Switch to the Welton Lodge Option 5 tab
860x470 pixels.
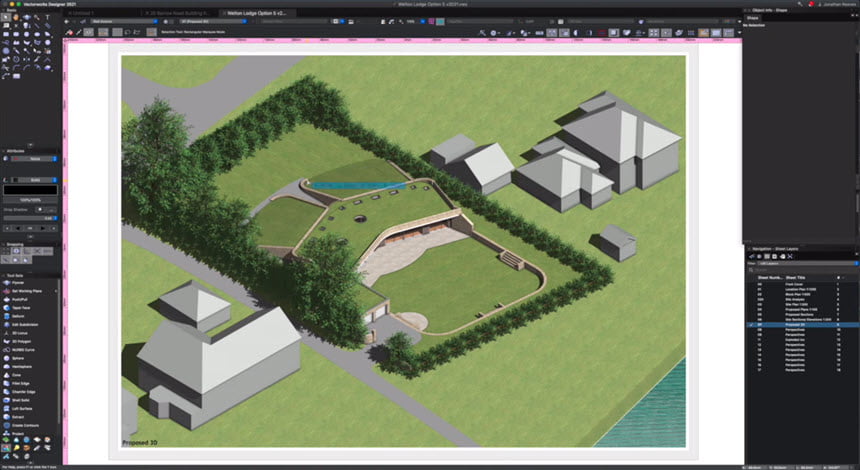tap(258, 13)
